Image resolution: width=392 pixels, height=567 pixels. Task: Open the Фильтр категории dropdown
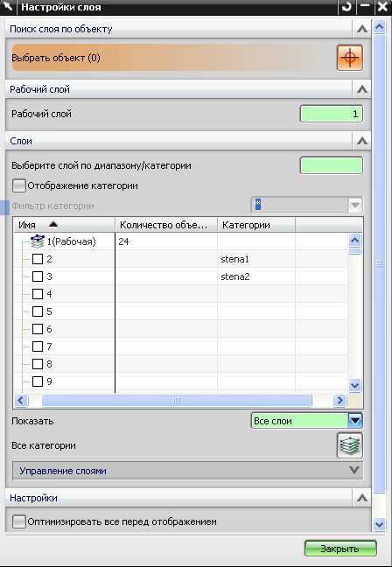354,206
